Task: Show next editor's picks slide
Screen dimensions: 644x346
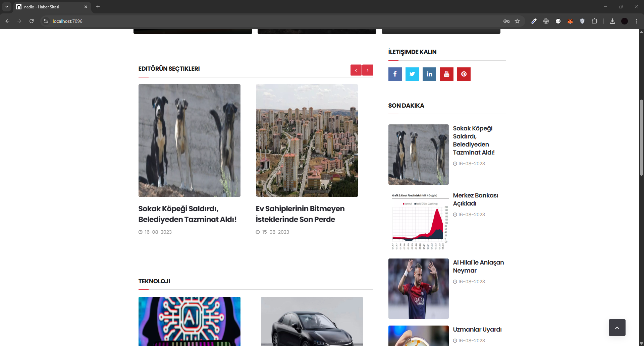Action: 368,70
